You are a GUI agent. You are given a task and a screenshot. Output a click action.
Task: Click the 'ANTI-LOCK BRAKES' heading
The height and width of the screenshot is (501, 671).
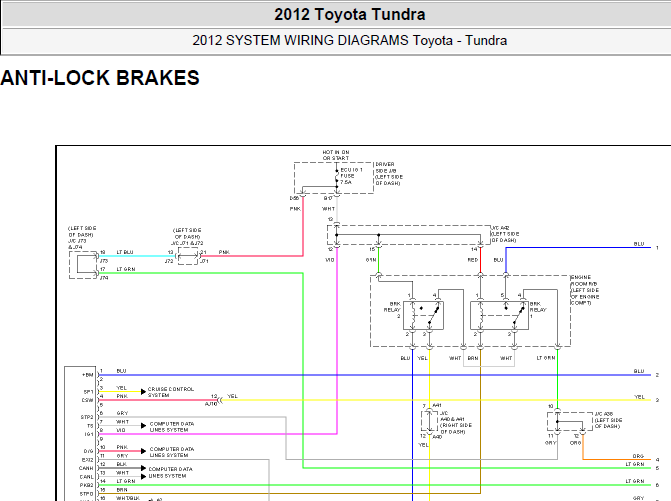tap(100, 78)
